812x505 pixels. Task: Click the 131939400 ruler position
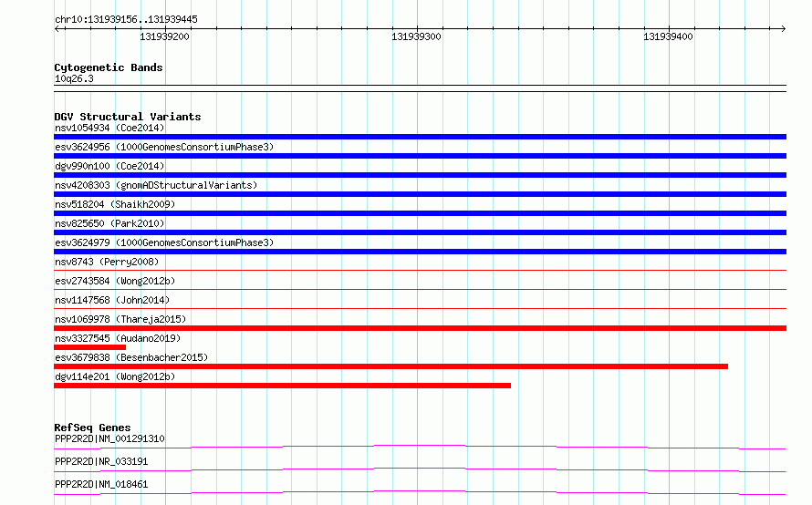pyautogui.click(x=668, y=36)
